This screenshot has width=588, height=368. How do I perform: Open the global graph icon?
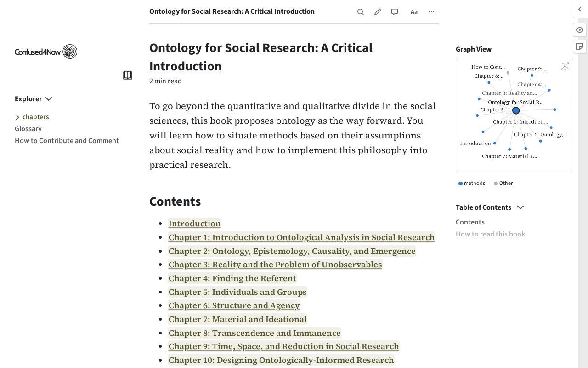tap(565, 66)
